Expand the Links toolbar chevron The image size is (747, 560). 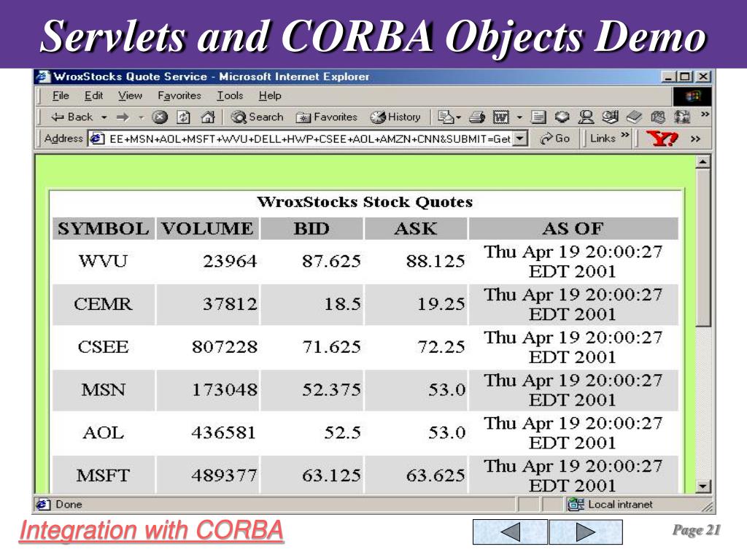[x=625, y=135]
